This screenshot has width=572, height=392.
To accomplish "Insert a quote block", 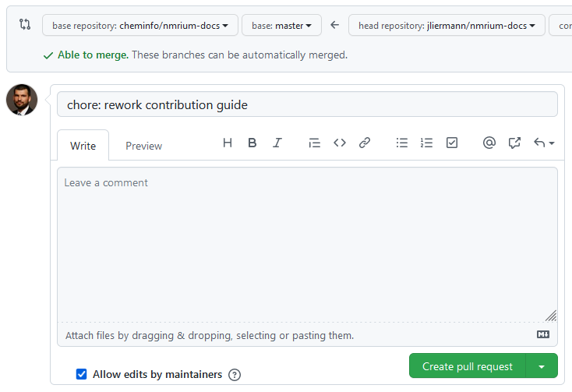I will pos(315,143).
